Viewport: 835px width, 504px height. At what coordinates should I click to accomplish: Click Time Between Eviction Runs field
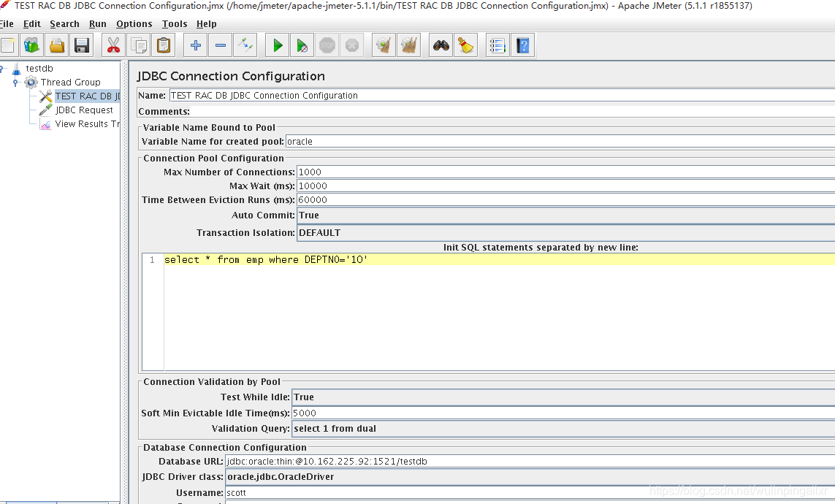pyautogui.click(x=565, y=199)
